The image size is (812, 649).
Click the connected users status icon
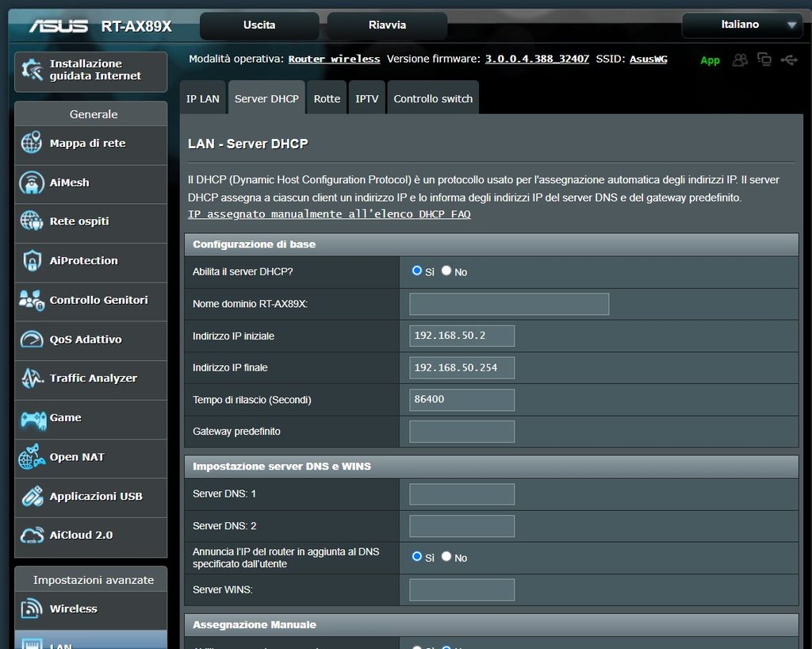[x=740, y=60]
